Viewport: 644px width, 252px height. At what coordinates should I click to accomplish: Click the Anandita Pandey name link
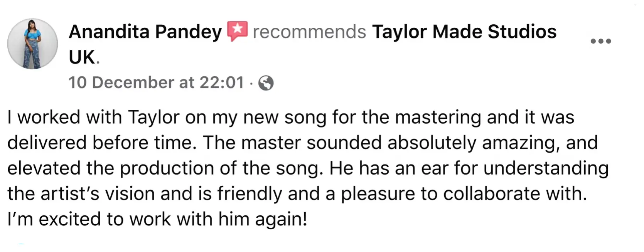coord(145,32)
